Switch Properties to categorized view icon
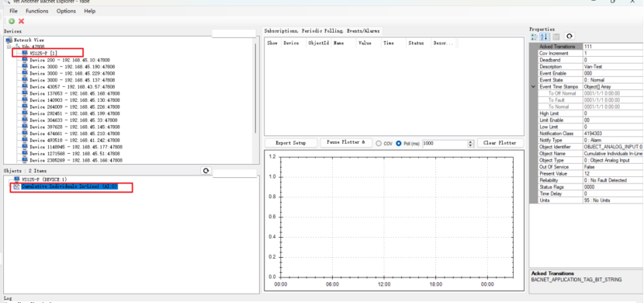Image resolution: width=644 pixels, height=303 pixels. point(534,37)
